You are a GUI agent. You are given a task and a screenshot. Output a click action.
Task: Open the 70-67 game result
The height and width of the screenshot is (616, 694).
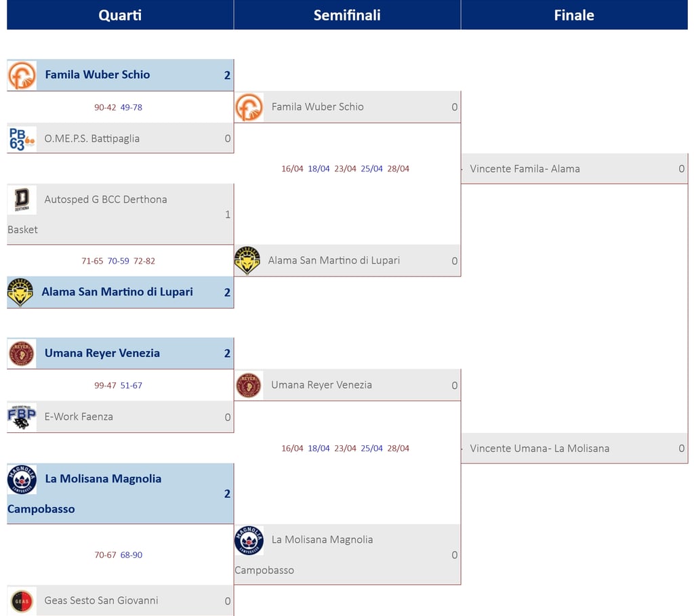pyautogui.click(x=105, y=555)
